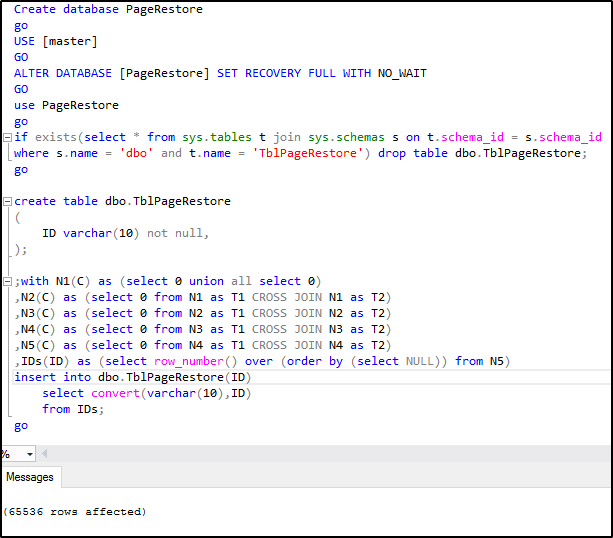Click the 'sys.schemas' identifier
This screenshot has height=538, width=613.
pyautogui.click(x=346, y=137)
